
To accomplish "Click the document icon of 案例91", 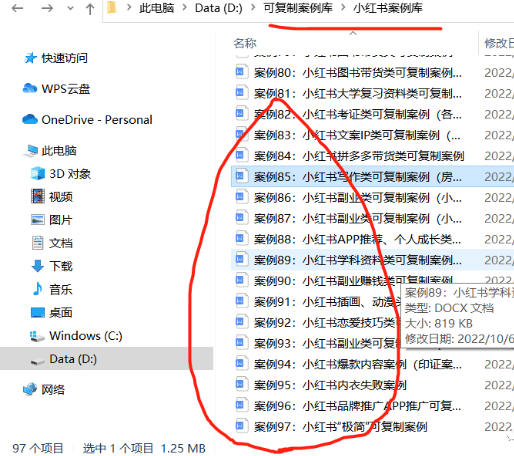I will click(242, 301).
